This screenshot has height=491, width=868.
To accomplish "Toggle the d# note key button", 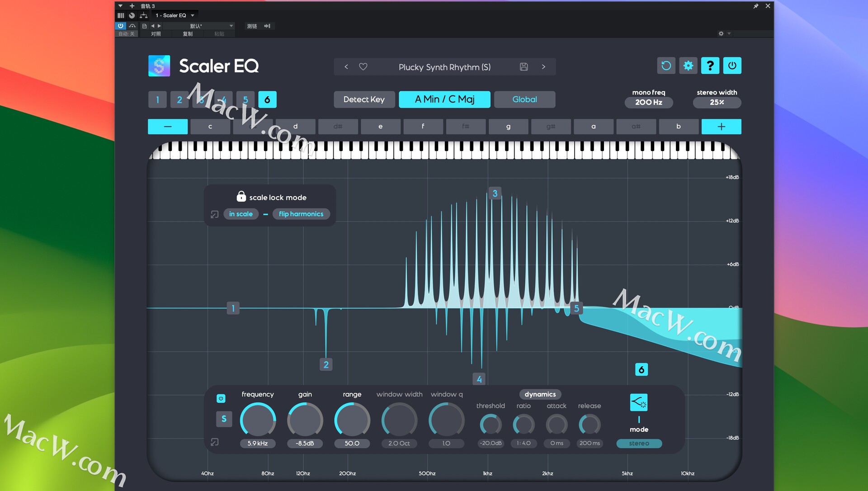I will [338, 127].
